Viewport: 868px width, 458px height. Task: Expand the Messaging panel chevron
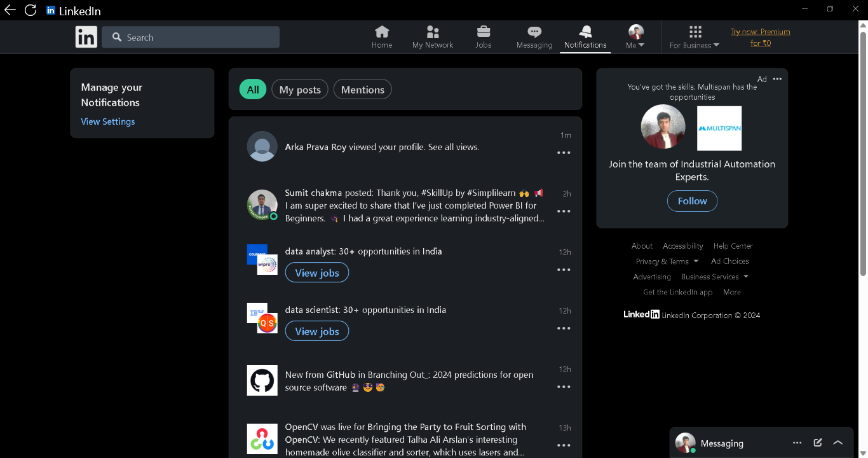click(x=838, y=443)
